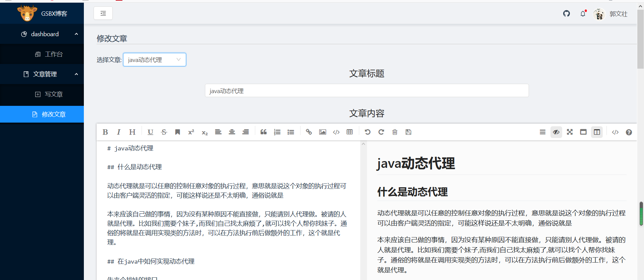Open the heading (H) options
The height and width of the screenshot is (280, 644).
[132, 132]
